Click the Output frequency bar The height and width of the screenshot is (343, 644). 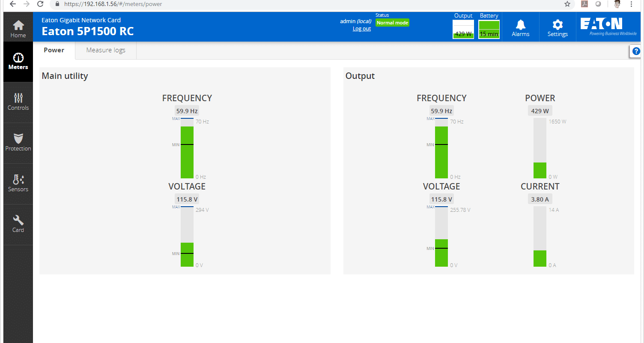click(x=441, y=148)
